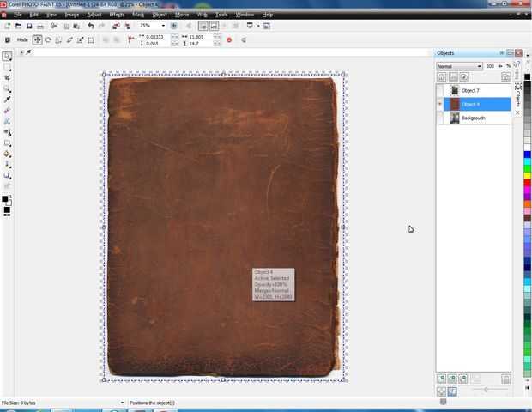
Task: Expand the status bar File Size arrow
Action: (122, 403)
